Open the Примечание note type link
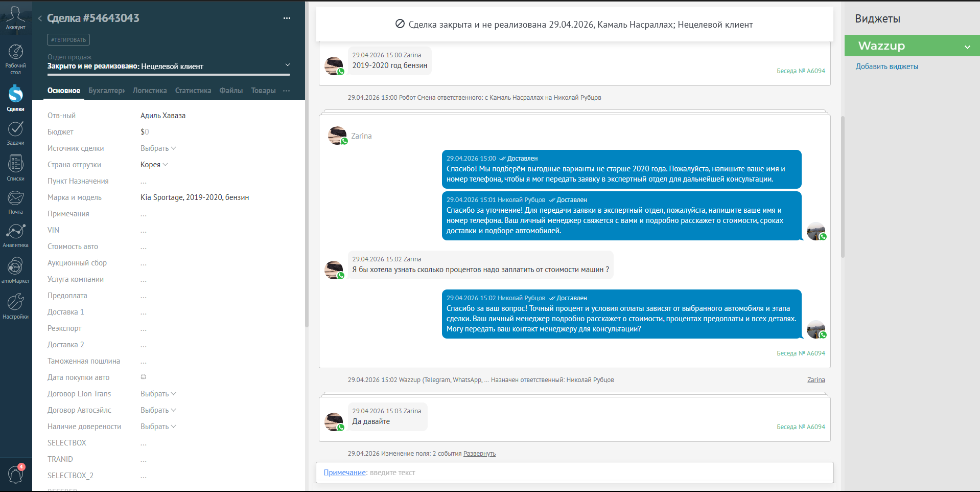The width and height of the screenshot is (980, 492). 345,473
